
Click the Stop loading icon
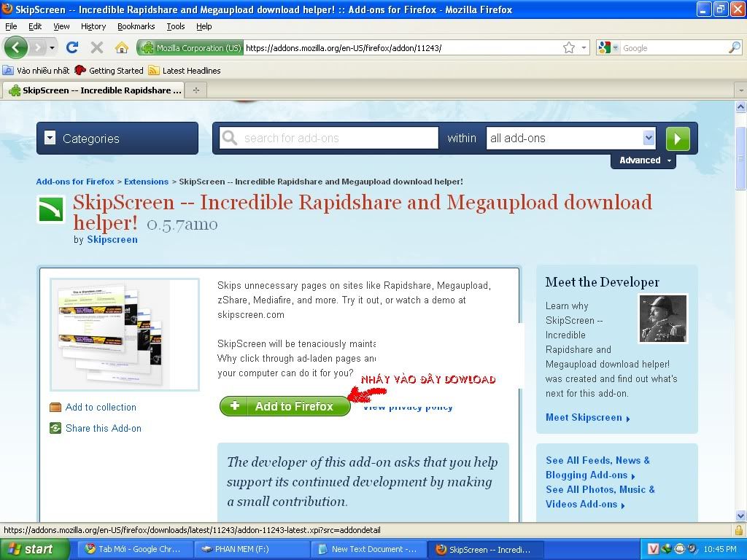pyautogui.click(x=97, y=47)
